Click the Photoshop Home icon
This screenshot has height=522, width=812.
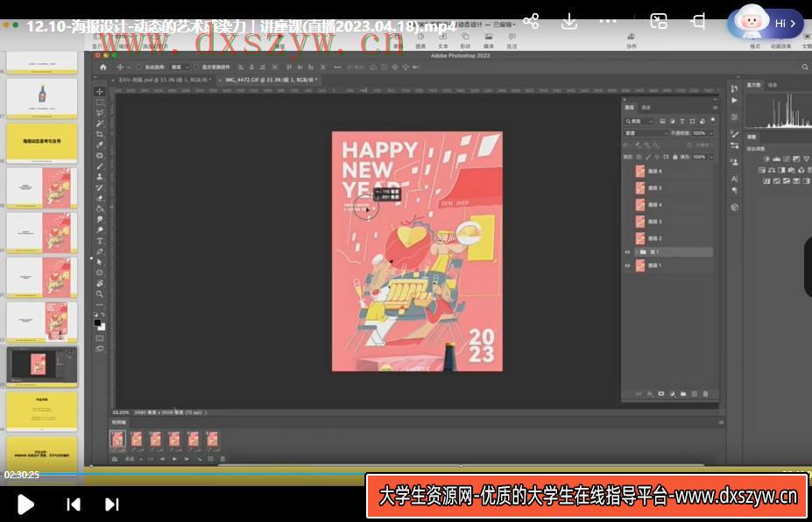tap(103, 67)
